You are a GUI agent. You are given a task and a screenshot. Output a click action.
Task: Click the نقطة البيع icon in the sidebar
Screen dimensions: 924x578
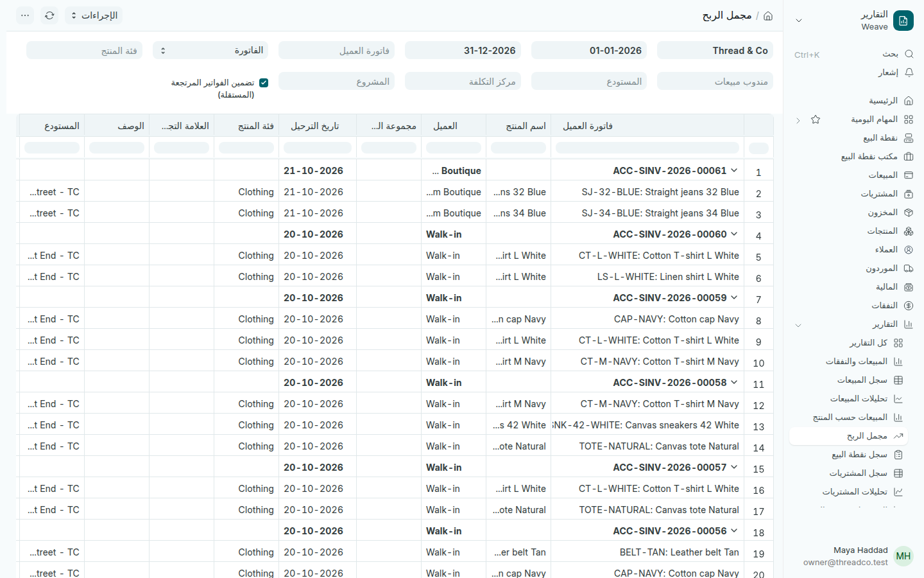[909, 138]
